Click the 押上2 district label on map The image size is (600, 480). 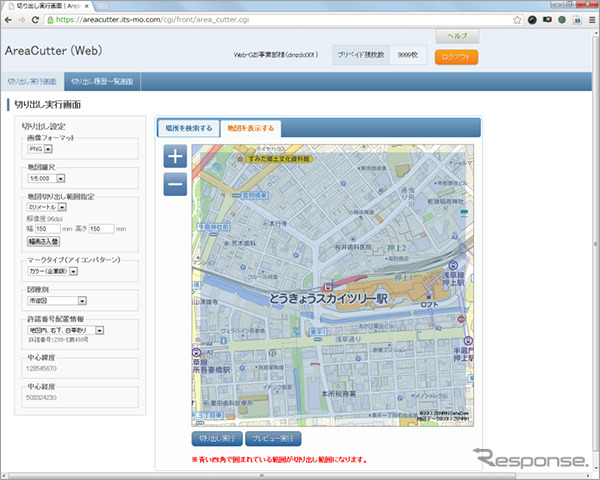point(397,248)
